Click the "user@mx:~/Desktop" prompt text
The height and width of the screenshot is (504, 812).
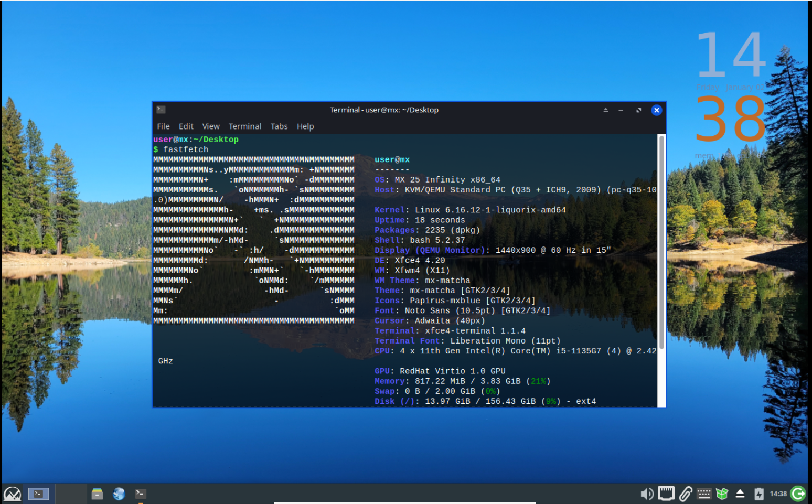coord(196,140)
